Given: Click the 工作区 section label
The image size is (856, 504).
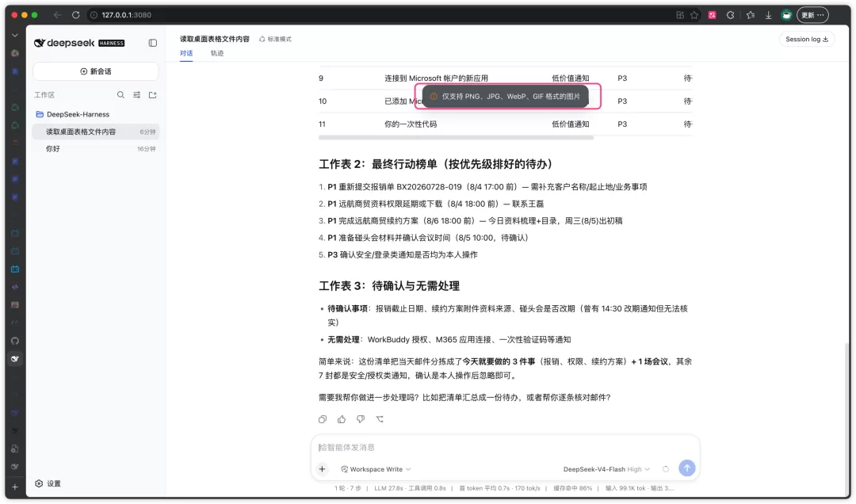Looking at the screenshot, I should (44, 96).
